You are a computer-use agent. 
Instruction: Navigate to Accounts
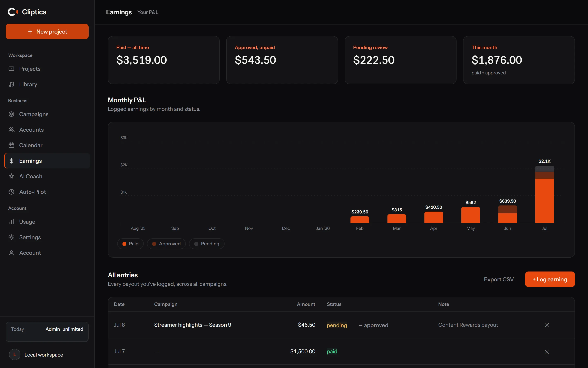[x=47, y=130]
